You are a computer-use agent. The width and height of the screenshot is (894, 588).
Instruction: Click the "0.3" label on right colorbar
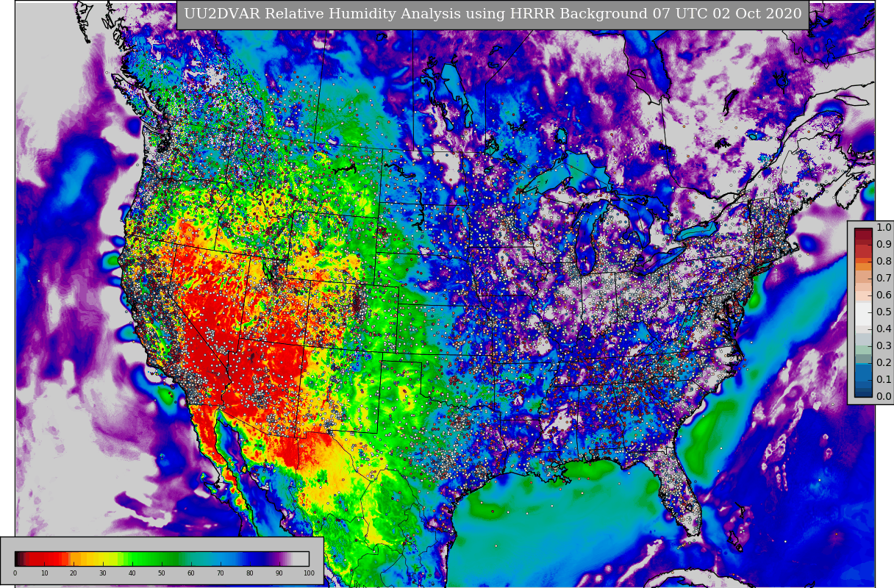884,346
